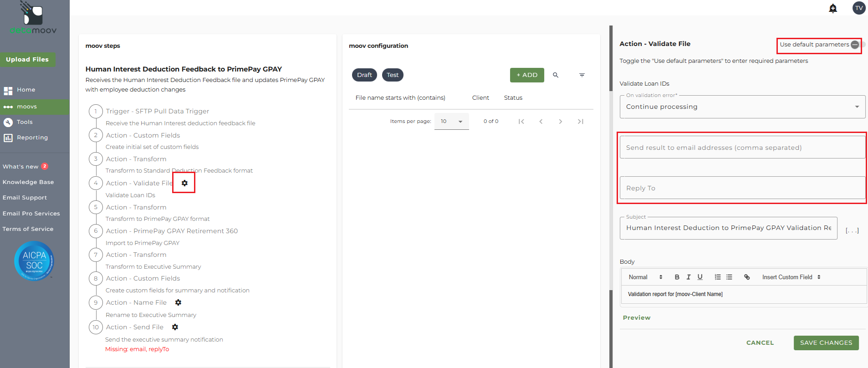Apply underline formatting in Body editor
The width and height of the screenshot is (868, 368).
[700, 277]
